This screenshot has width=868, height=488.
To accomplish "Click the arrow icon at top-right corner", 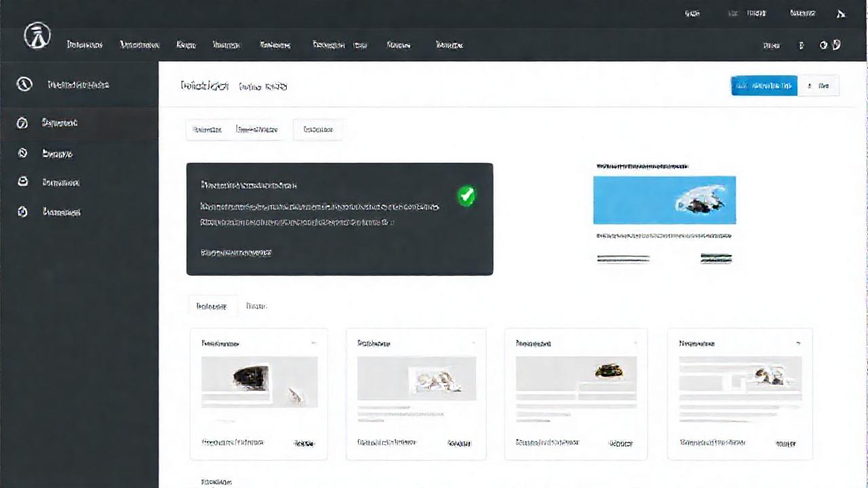I will [842, 14].
